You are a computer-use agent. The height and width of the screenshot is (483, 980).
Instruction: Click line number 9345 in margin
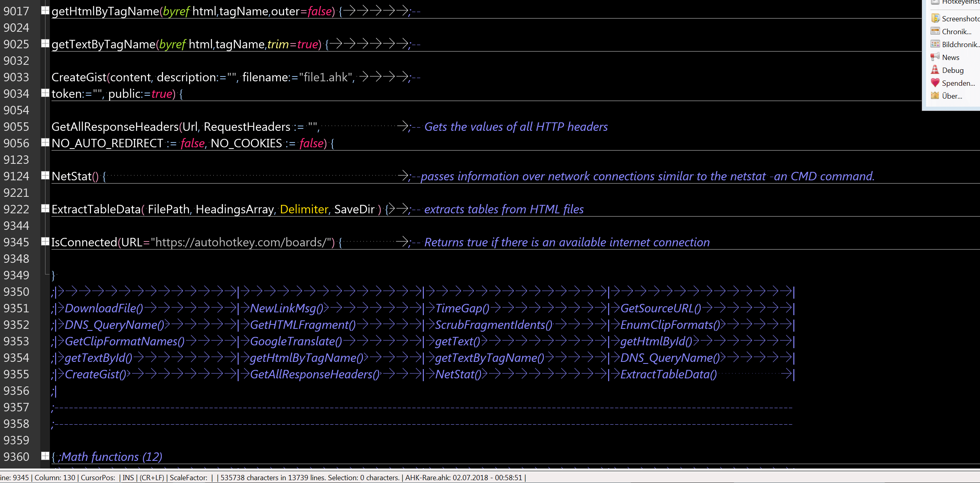17,242
